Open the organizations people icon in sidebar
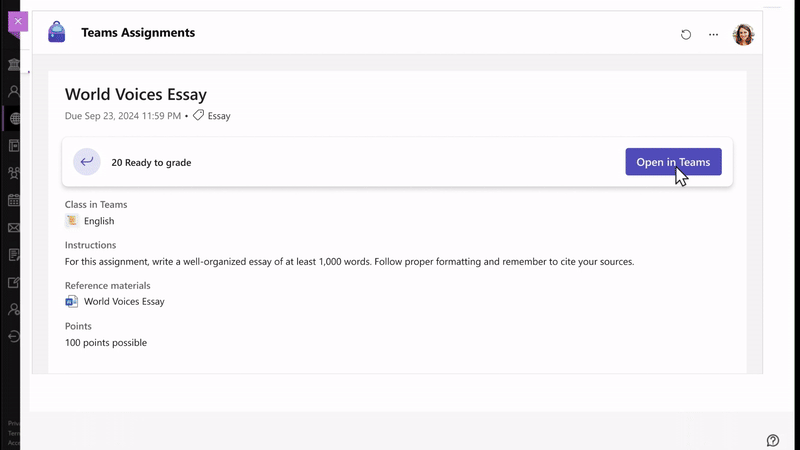 14,173
